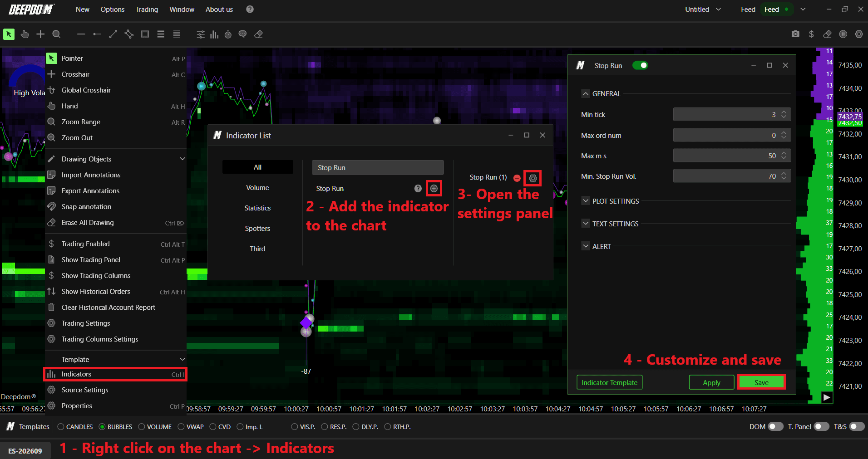The width and height of the screenshot is (868, 459).
Task: Open chart settings gear in top-right toolbar
Action: coord(859,34)
